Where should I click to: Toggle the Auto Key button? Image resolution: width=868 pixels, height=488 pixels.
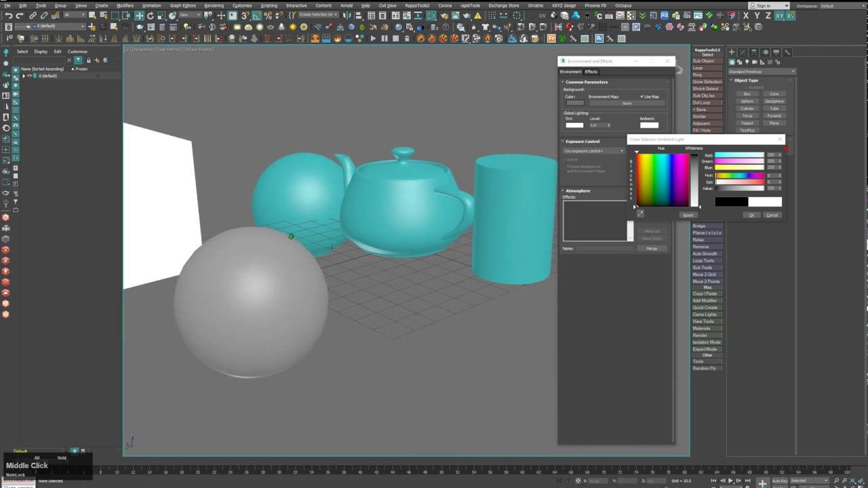click(780, 481)
